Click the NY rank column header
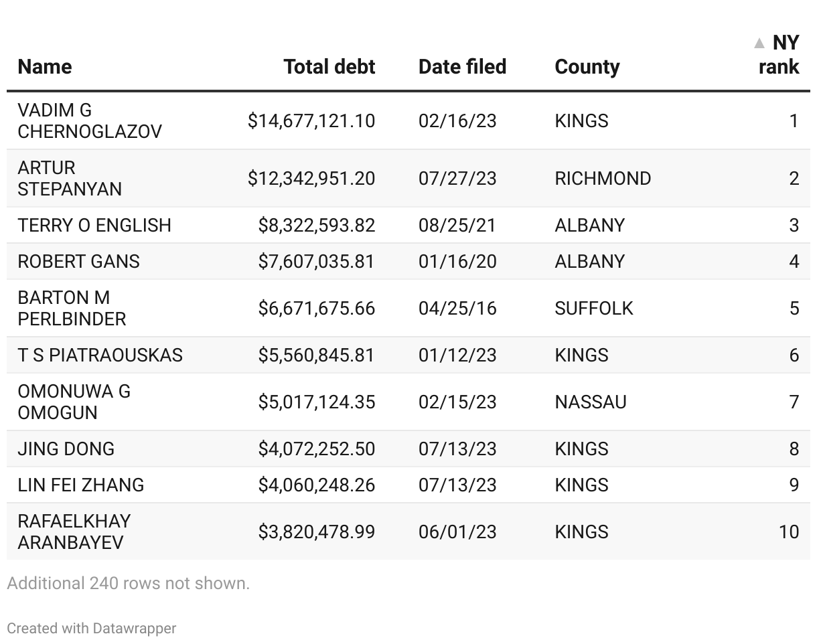The width and height of the screenshot is (817, 644). [x=779, y=55]
